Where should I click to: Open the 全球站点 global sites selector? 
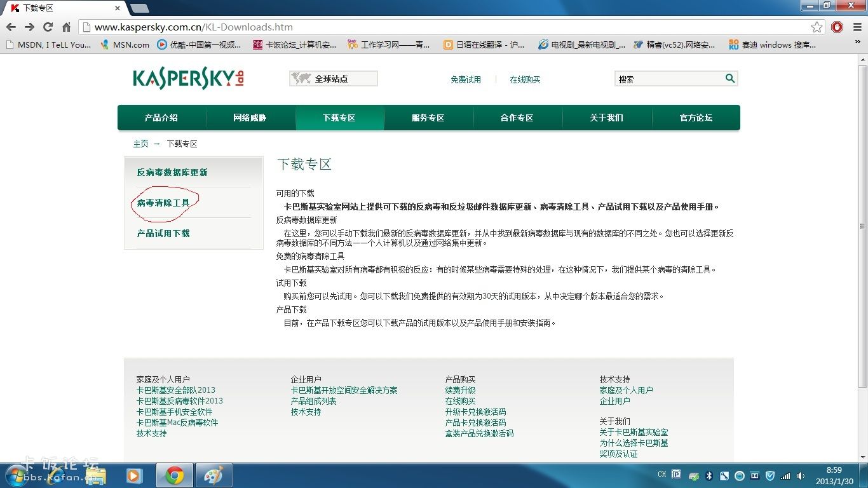tap(334, 79)
